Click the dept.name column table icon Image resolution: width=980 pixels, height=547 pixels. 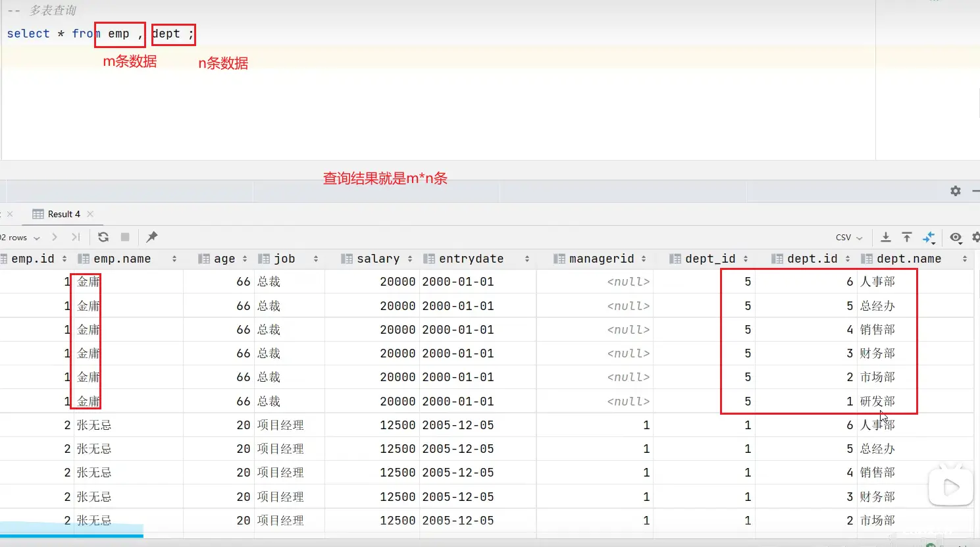click(x=867, y=259)
